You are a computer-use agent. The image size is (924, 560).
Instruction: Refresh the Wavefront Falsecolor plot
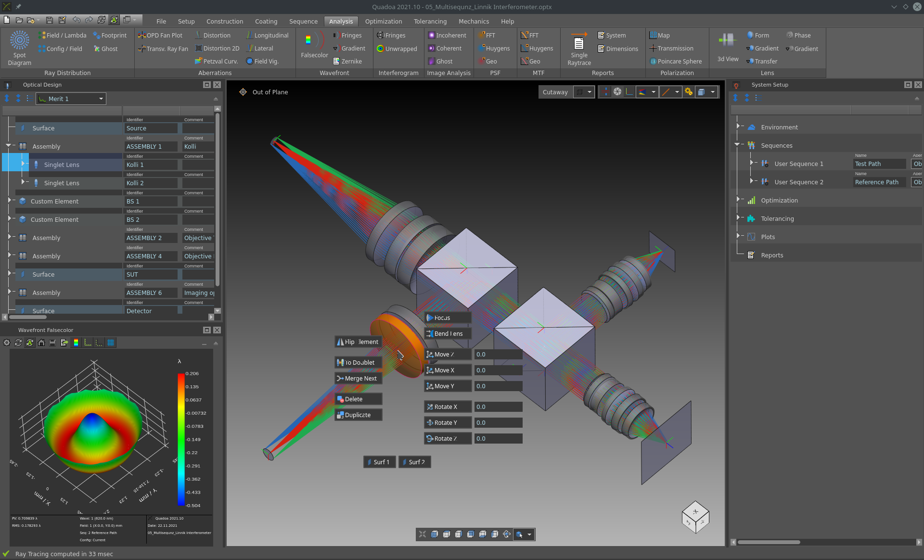point(18,343)
